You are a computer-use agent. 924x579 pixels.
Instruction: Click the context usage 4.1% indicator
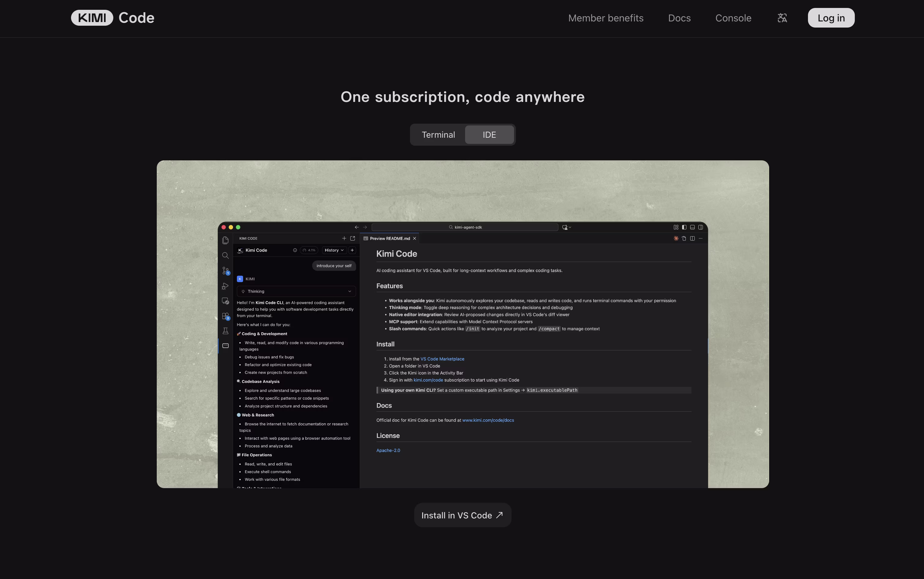309,250
